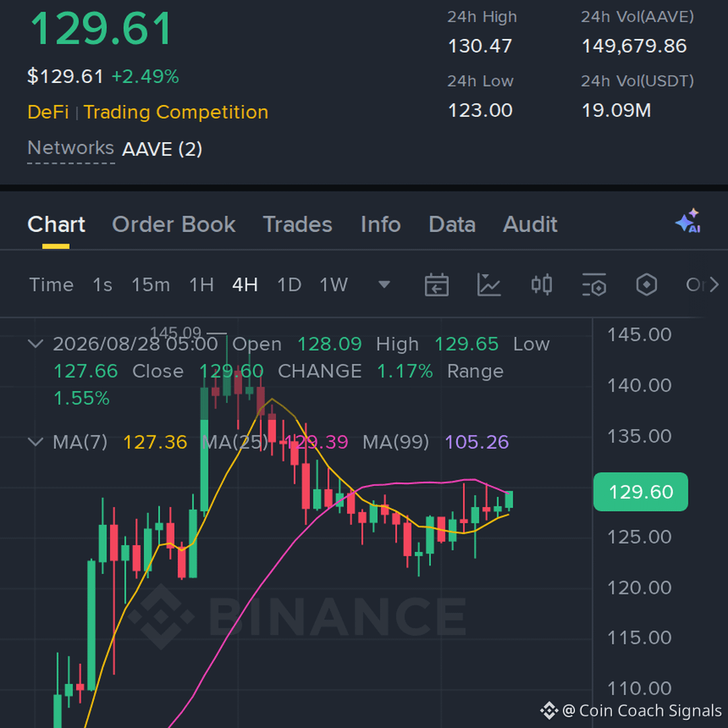Viewport: 728px width, 728px height.
Task: Click the candle date 2026/08/28 05:00
Action: point(135,344)
